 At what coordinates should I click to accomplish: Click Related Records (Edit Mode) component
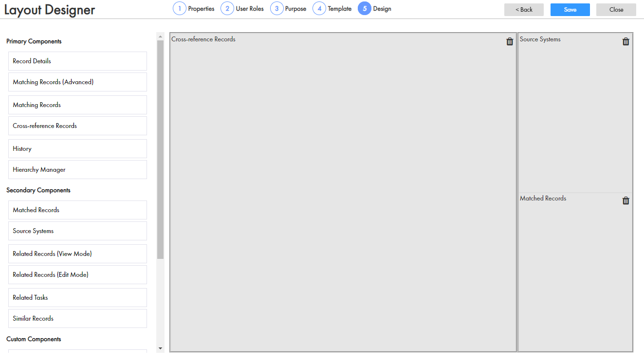pyautogui.click(x=77, y=275)
